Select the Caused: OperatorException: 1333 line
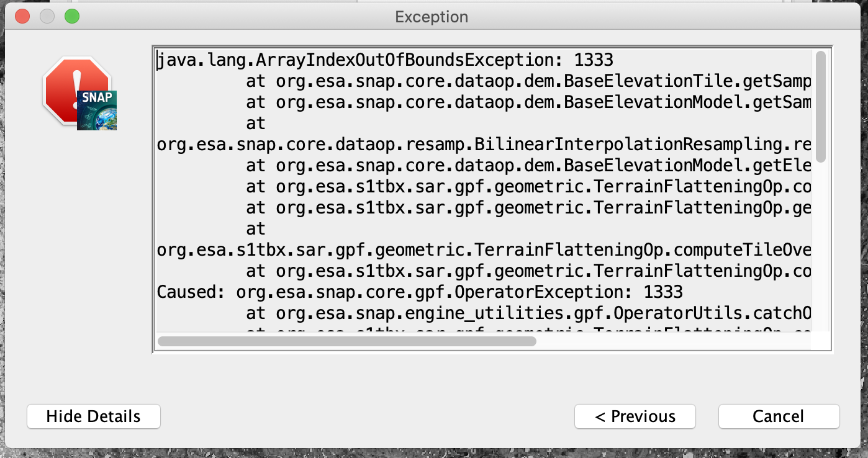The height and width of the screenshot is (458, 868). [420, 292]
